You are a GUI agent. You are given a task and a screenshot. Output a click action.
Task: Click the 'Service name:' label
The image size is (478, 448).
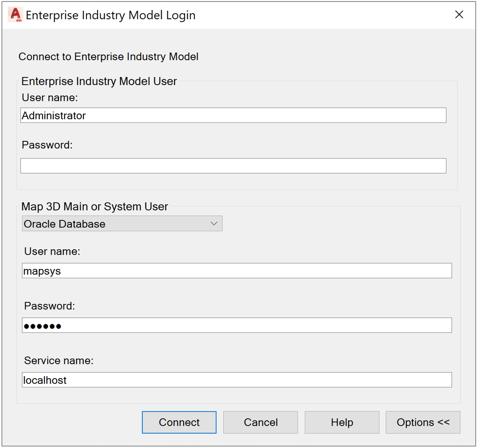(59, 361)
